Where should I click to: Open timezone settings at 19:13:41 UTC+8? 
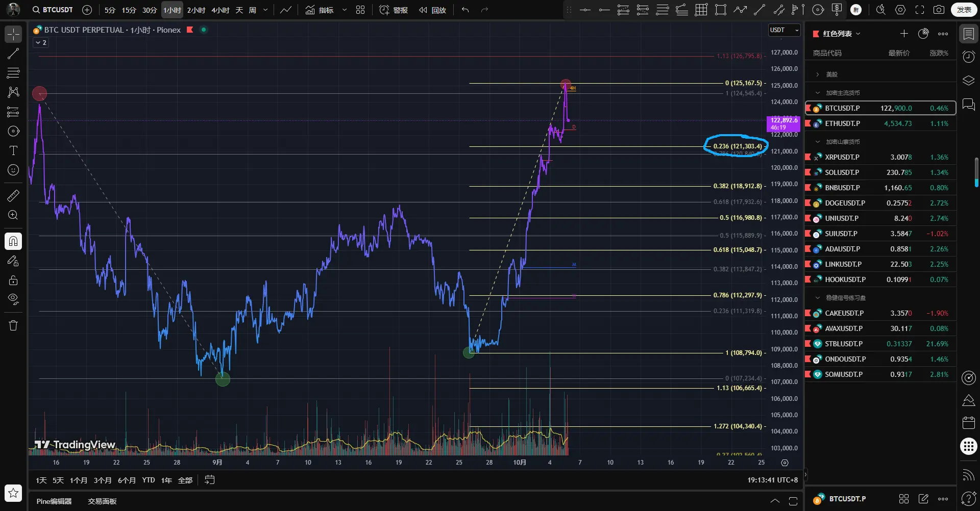click(772, 480)
